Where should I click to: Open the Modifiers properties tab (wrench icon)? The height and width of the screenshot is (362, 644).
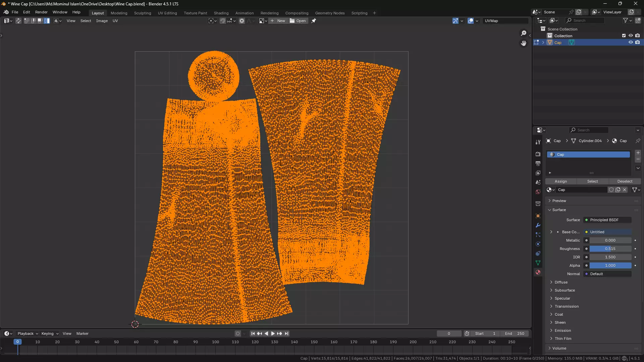pyautogui.click(x=538, y=225)
